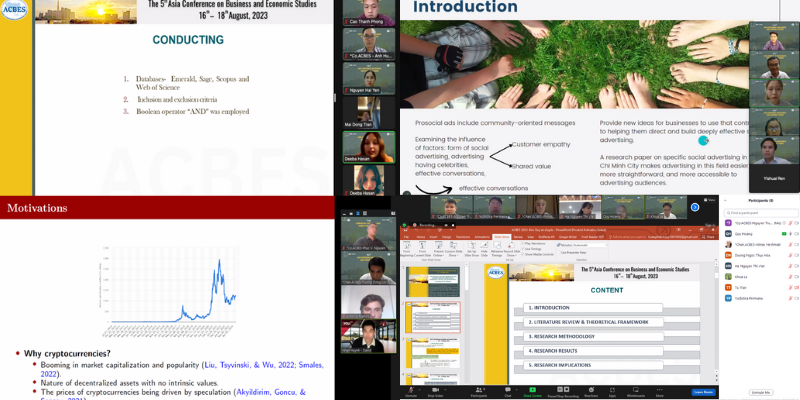Click the Cao Thanh Phong video tile
Screen dimensions: 800x400
(368, 13)
